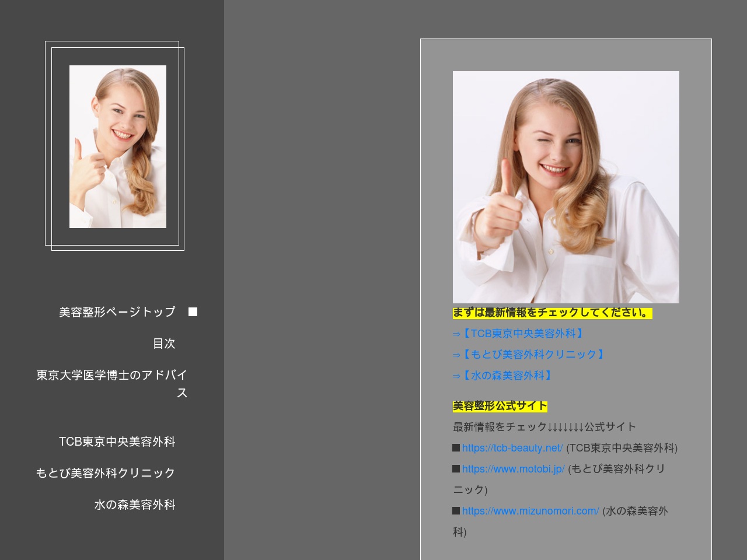This screenshot has height=560, width=747.
Task: Follow ⇒【もとび美容外科クリニック】 link
Action: pyautogui.click(x=529, y=355)
